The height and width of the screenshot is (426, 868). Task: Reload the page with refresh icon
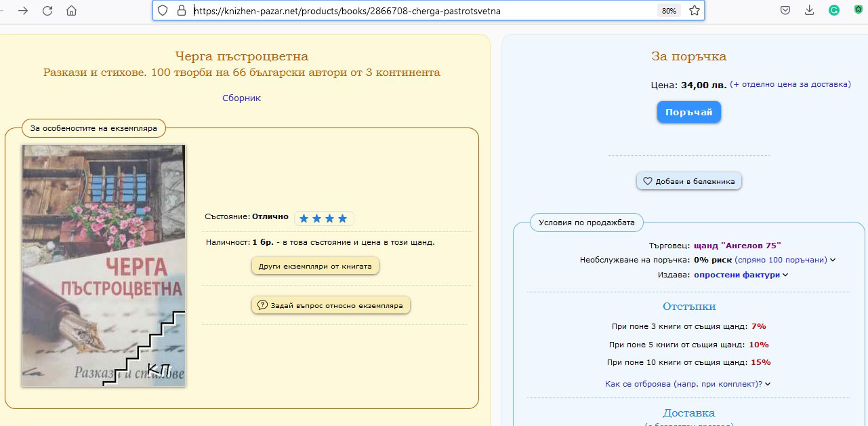pos(47,11)
